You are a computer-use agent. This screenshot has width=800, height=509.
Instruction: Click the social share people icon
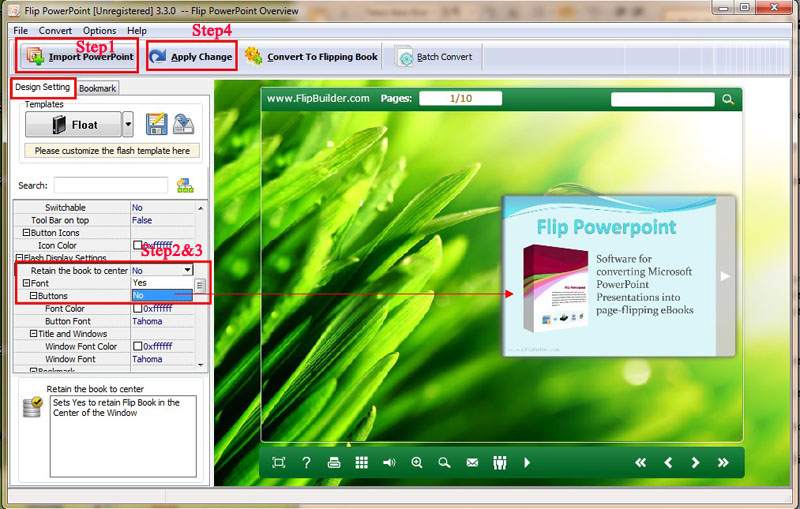tap(500, 463)
